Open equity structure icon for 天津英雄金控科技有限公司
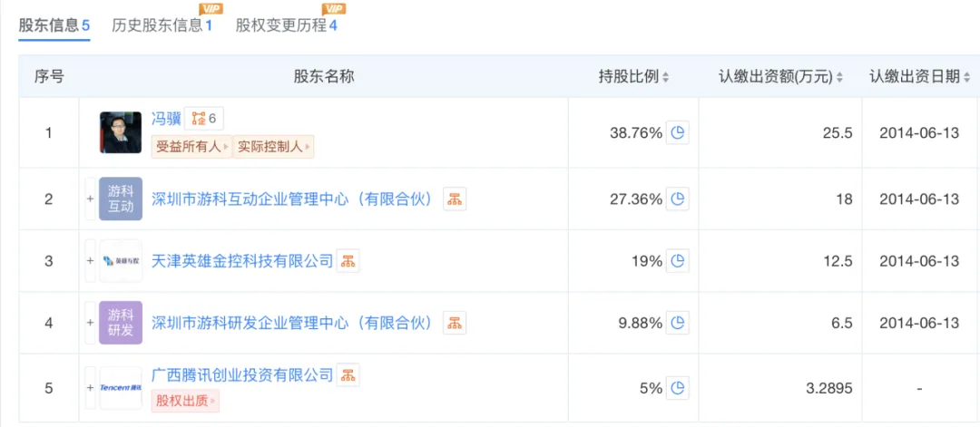This screenshot has width=980, height=427. point(348,261)
